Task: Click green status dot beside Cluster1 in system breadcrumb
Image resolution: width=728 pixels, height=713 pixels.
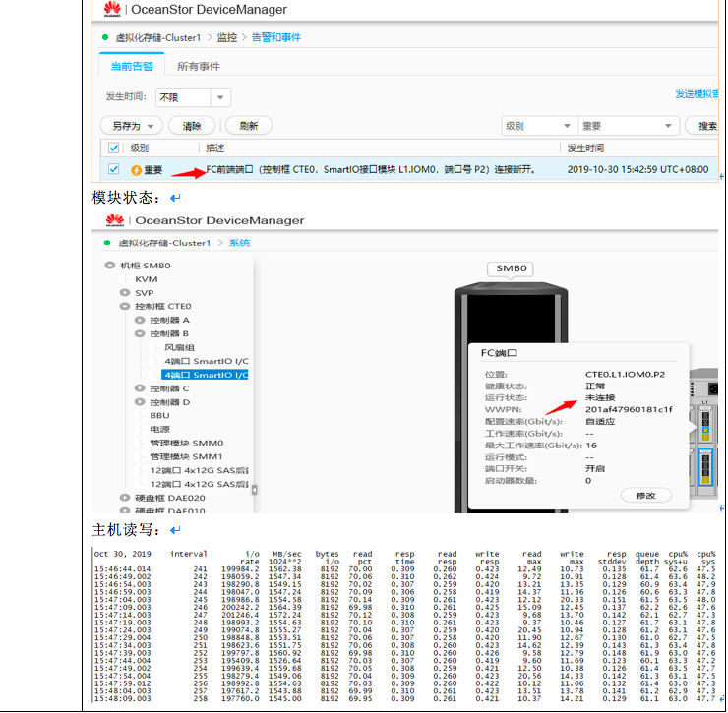Action: 107,242
